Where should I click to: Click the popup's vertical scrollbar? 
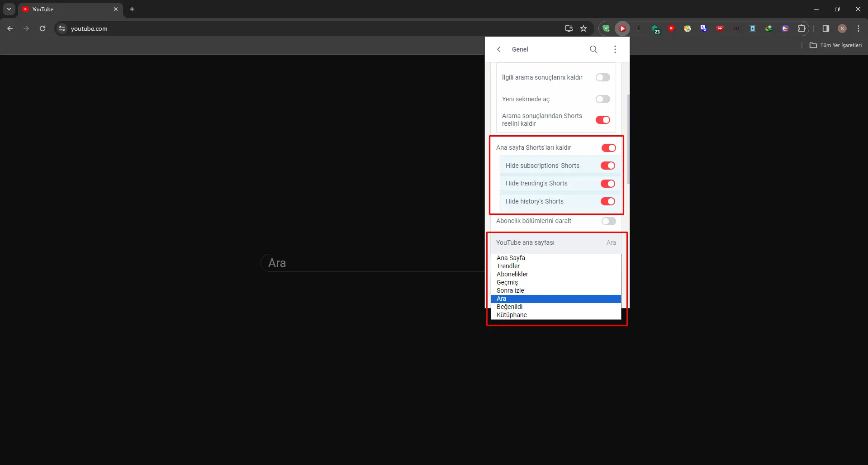coord(628,139)
